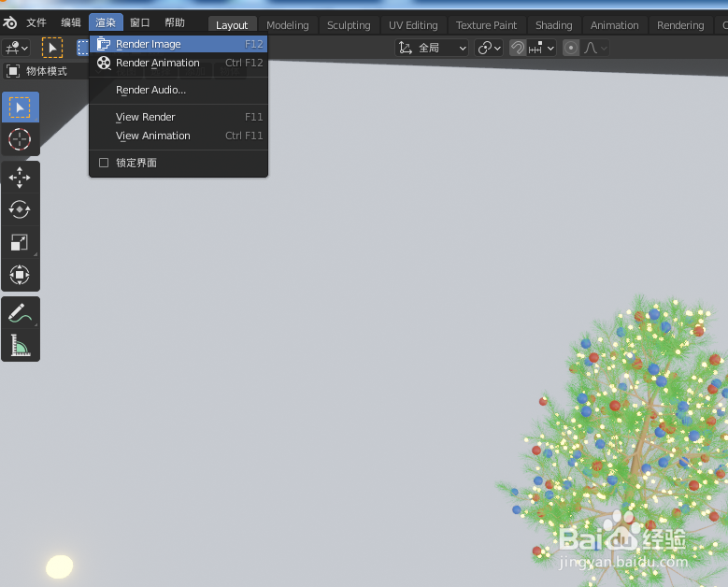728x587 pixels.
Task: Open the 文件 menu
Action: coord(36,22)
